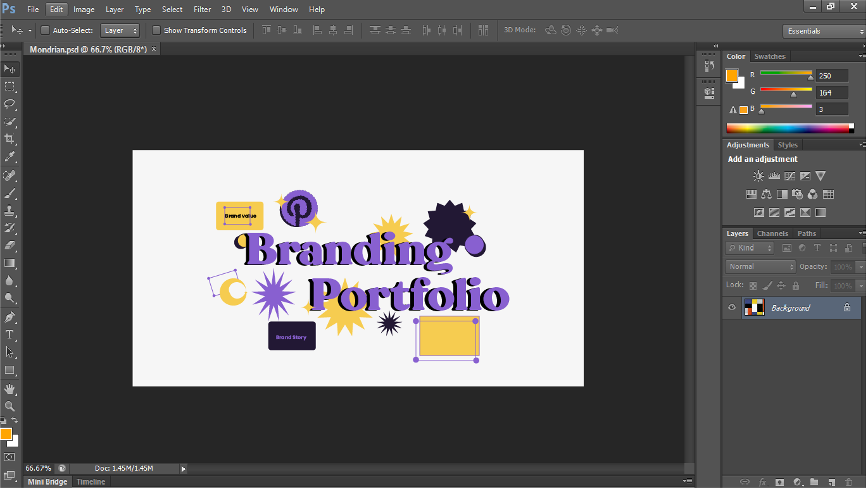This screenshot has height=489, width=868.
Task: Select the Lasso tool
Action: (x=9, y=104)
